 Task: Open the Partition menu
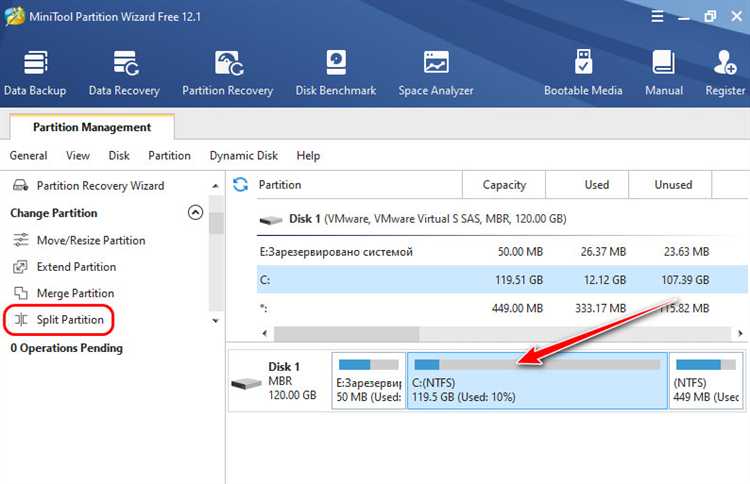pos(169,155)
